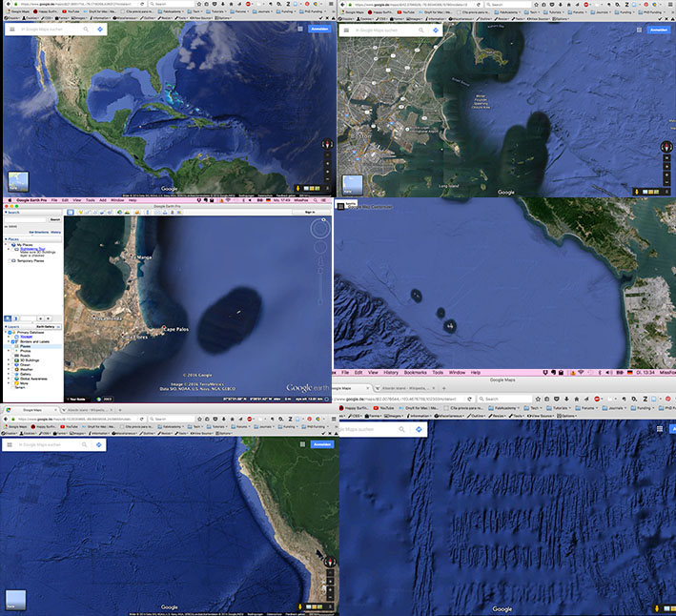Viewport: 676px width, 616px height.
Task: Select ruler tool in Google Earth toolbar
Action: (x=148, y=212)
